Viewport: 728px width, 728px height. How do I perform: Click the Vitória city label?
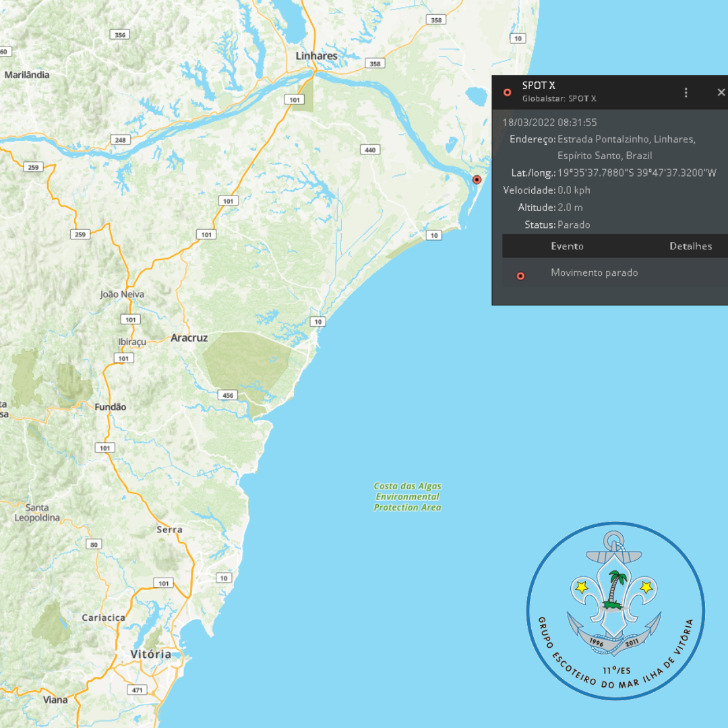[150, 654]
